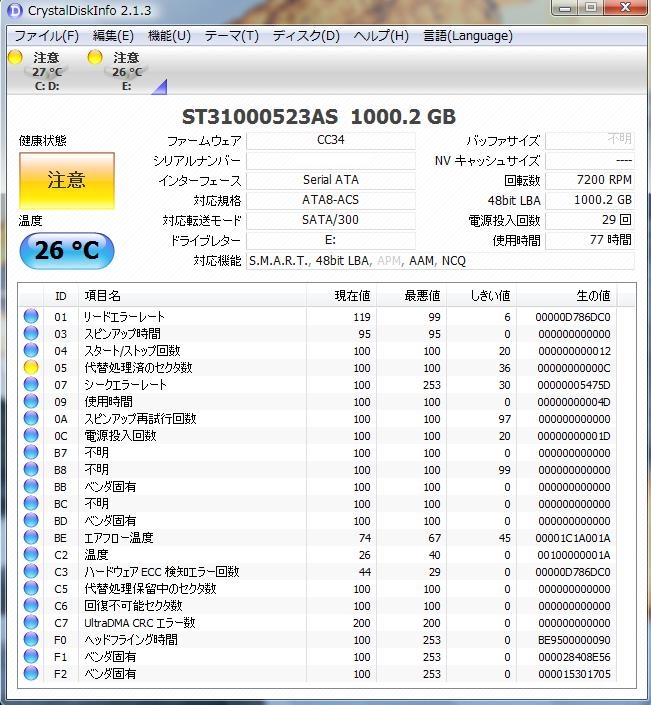
Task: Open the テーマ(T) menu
Action: (x=232, y=36)
